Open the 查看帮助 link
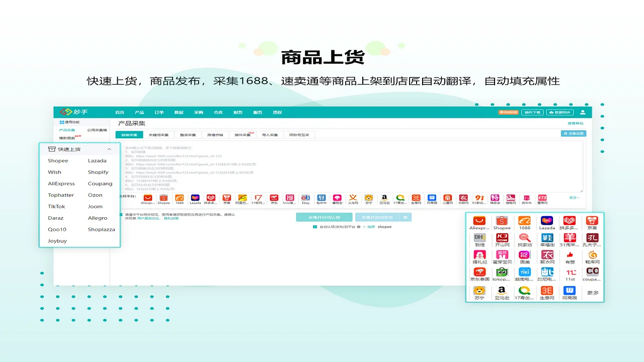 [x=576, y=123]
